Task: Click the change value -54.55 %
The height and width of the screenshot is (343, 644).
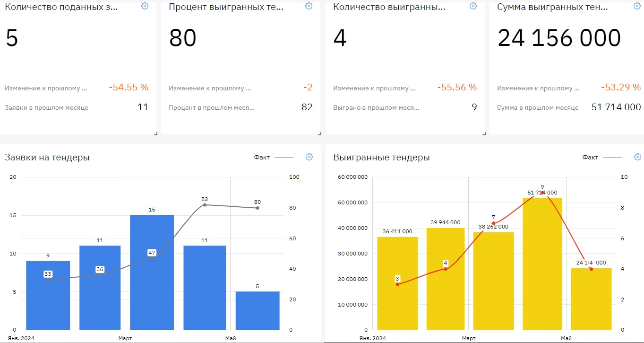Action: pyautogui.click(x=129, y=88)
